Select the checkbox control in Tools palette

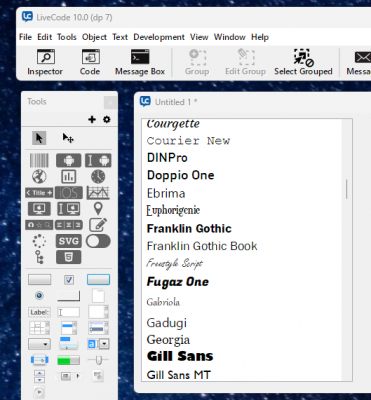pyautogui.click(x=69, y=280)
